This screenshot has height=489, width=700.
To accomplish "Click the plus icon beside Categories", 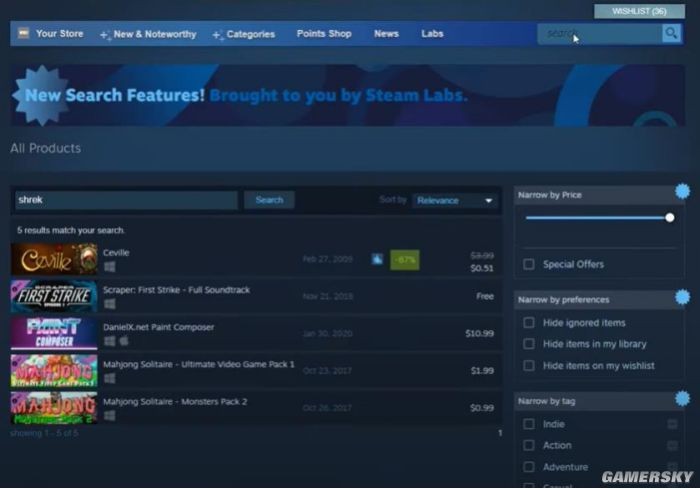I will [217, 35].
